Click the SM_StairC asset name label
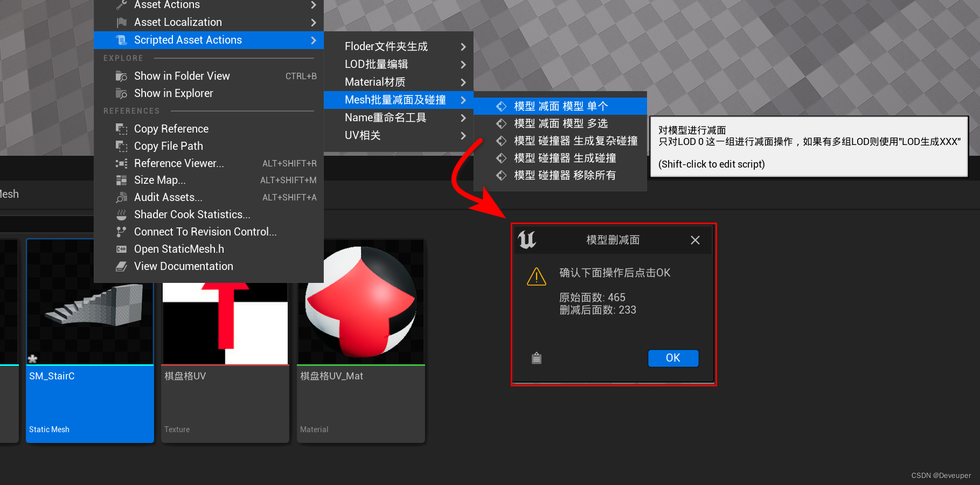 (x=52, y=376)
